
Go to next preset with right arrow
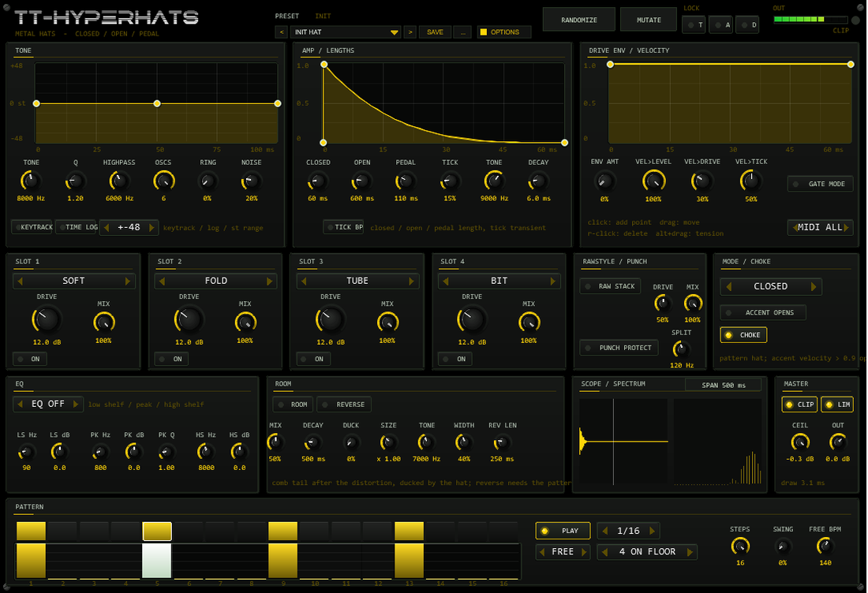(410, 32)
